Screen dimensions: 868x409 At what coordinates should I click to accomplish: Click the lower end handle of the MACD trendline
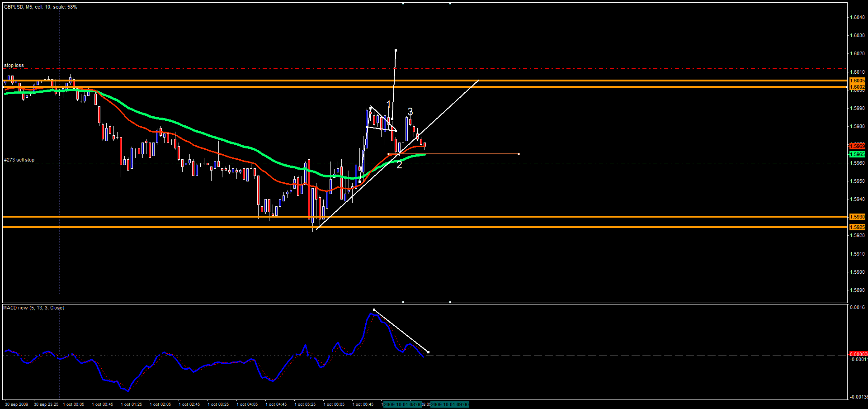click(428, 352)
